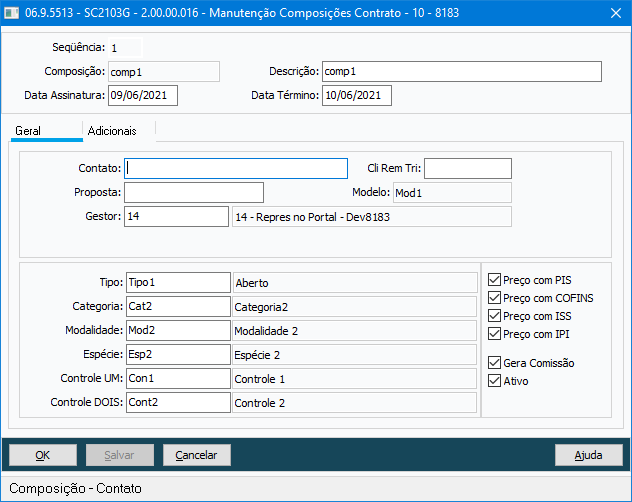Image resolution: width=632 pixels, height=502 pixels.
Task: Close the Manutenção Composições Contrato window
Action: [x=615, y=13]
